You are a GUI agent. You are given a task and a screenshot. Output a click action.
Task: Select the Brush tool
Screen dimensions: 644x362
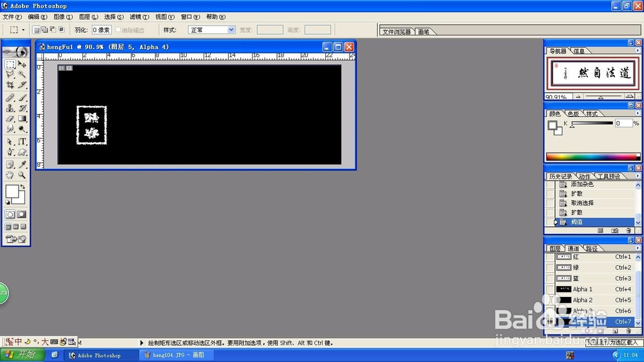tap(22, 98)
